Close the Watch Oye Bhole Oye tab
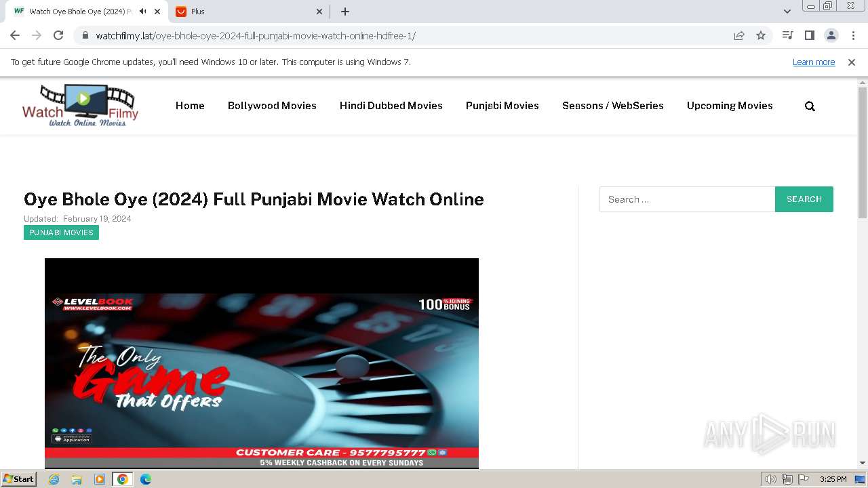Image resolution: width=868 pixels, height=488 pixels. tap(158, 12)
